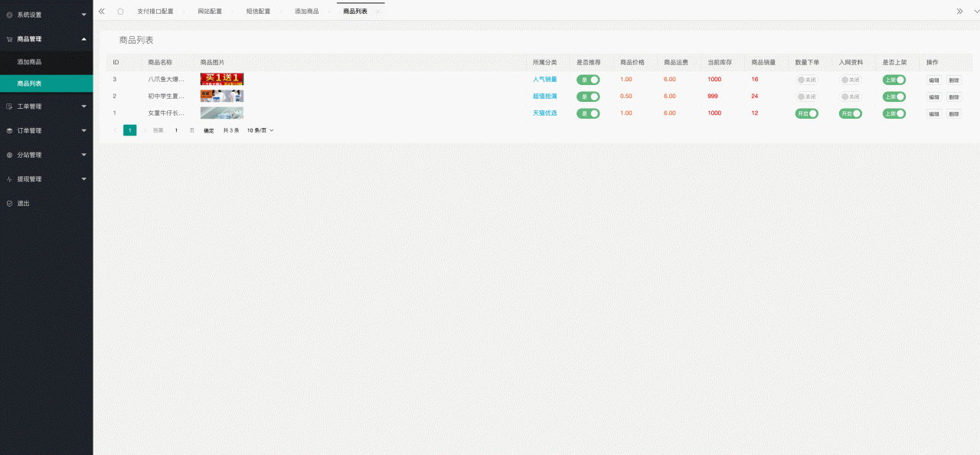This screenshot has width=980, height=455.
Task: Click 删除 button for product ID 3
Action: click(x=953, y=80)
